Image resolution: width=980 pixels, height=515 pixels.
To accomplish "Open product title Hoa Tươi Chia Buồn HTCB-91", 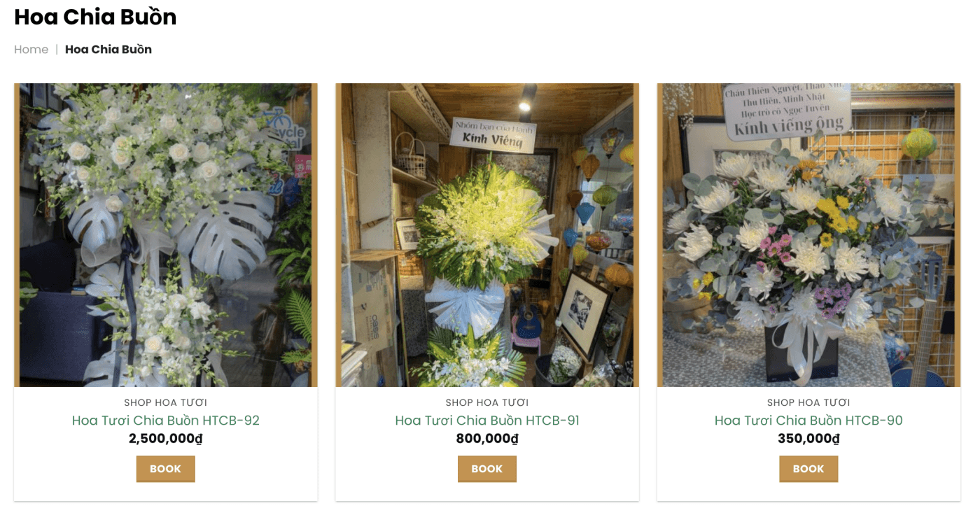I will tap(487, 421).
